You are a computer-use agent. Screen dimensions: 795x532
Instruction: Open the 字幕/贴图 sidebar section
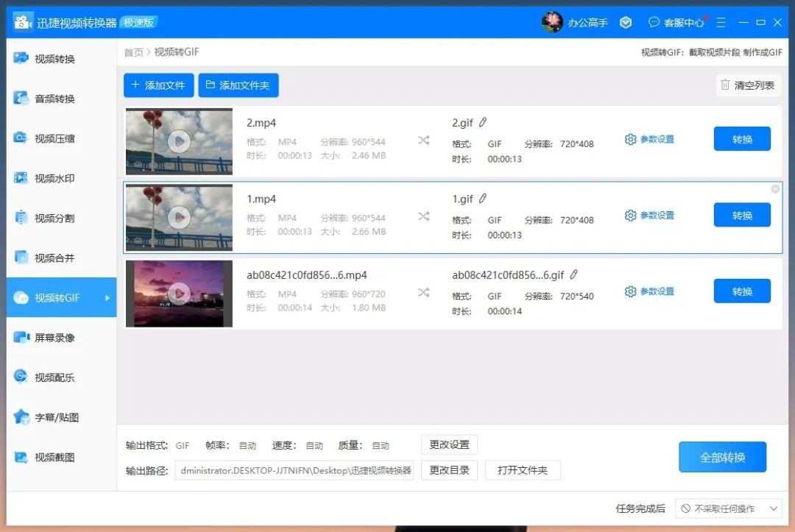pos(61,417)
